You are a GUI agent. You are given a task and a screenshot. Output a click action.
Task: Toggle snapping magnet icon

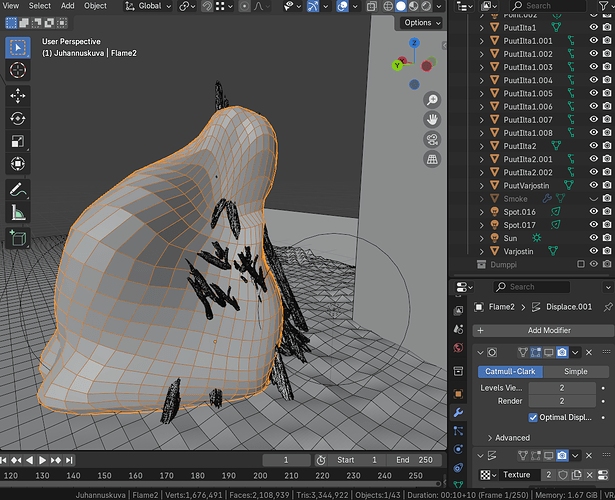(207, 6)
